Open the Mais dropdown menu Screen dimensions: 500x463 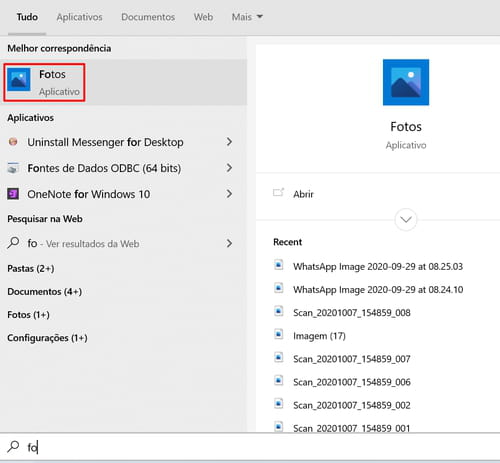247,17
